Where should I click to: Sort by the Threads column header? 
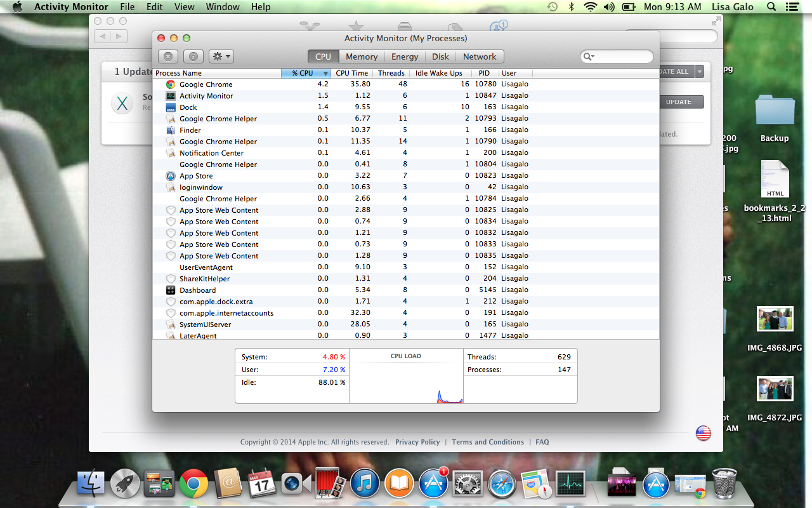click(391, 73)
